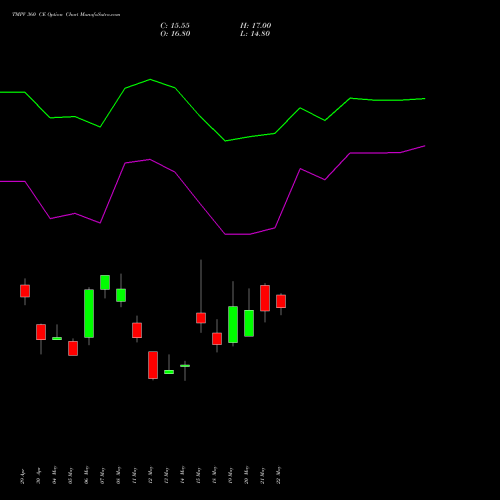This screenshot has width=500, height=500.
Task: Click the thin green candlestick above 13 May
Action: pyautogui.click(x=169, y=372)
